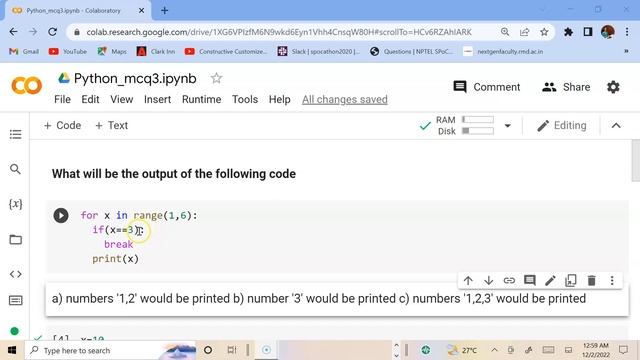Open Questions NPTEL SPoC bookmark
Image resolution: width=640 pixels, height=360 pixels.
tap(411, 51)
